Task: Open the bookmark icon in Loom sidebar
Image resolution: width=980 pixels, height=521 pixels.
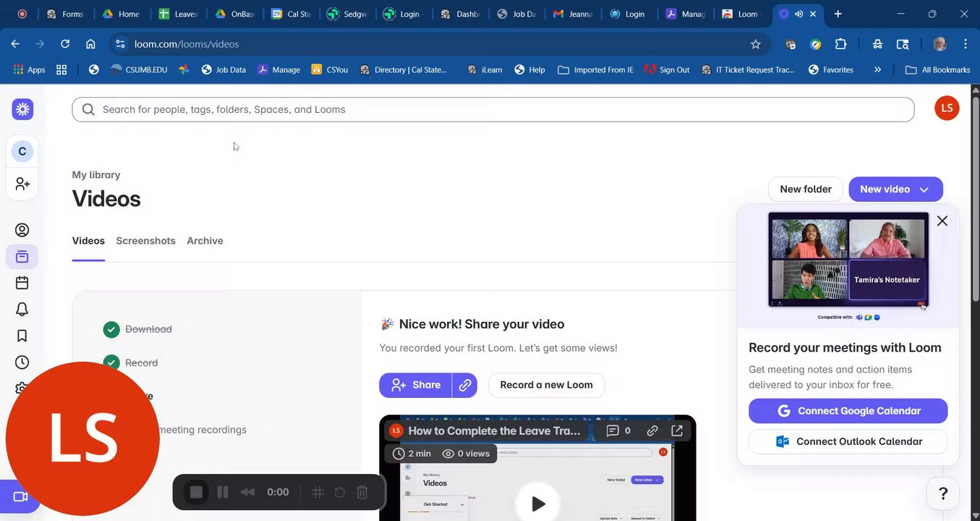Action: [22, 336]
